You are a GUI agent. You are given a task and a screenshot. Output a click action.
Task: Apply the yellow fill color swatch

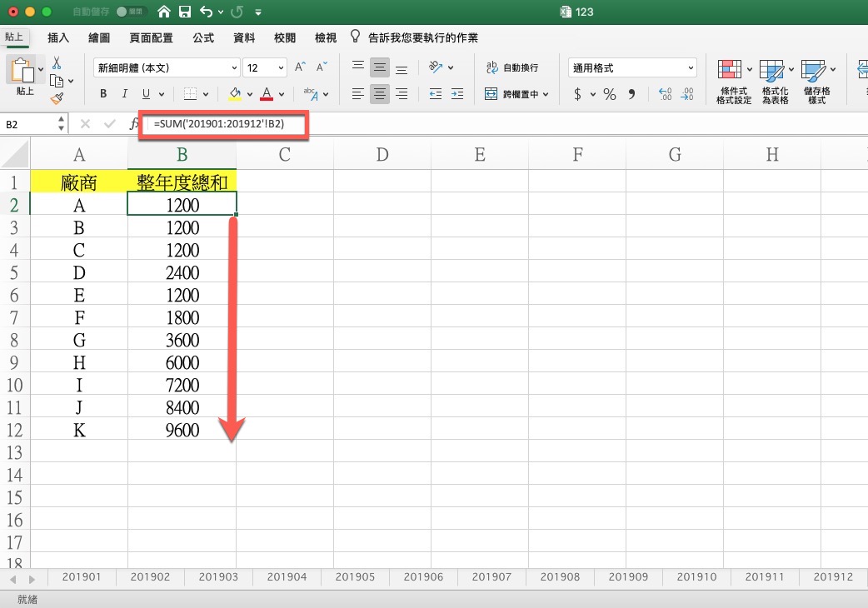235,94
